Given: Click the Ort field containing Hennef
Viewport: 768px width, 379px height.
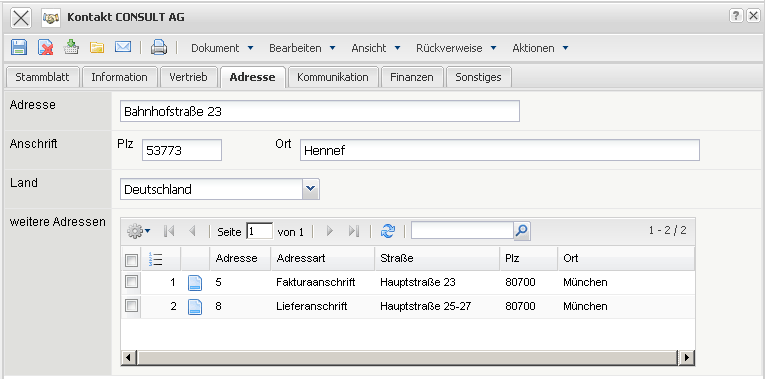Looking at the screenshot, I should (x=500, y=150).
